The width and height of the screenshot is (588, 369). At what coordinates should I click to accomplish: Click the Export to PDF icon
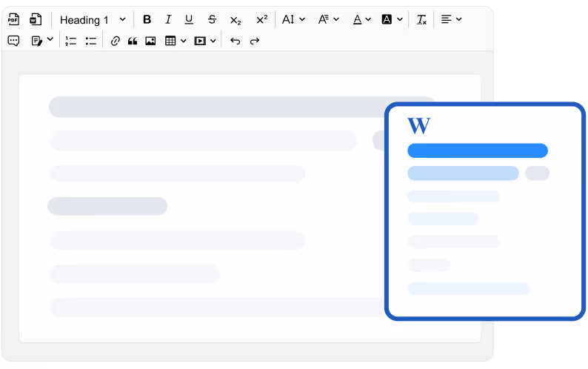(13, 19)
